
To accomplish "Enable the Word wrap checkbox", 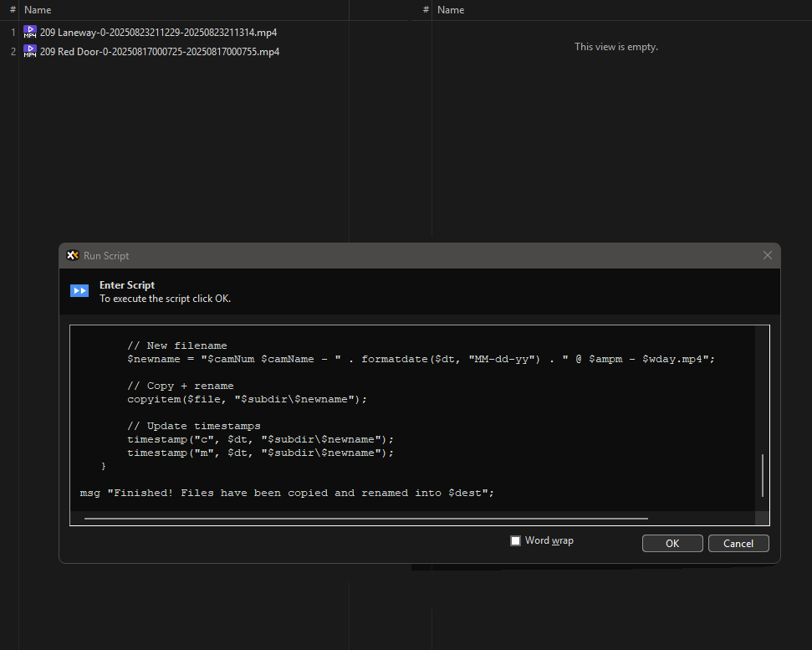I will point(516,541).
